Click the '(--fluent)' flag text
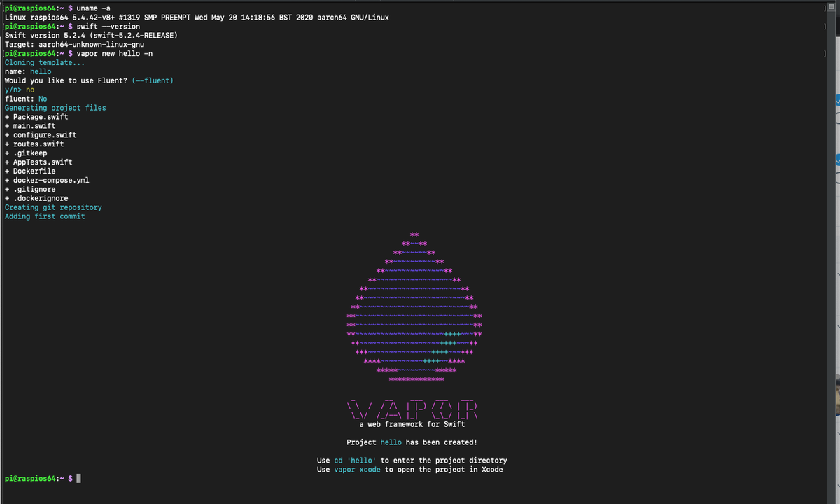This screenshot has height=504, width=840. (x=153, y=80)
